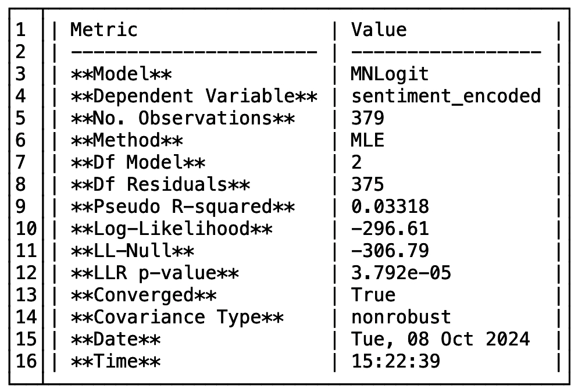The image size is (578, 392).
Task: Click the date "Tue, 08 Oct 2024"
Action: 440,339
